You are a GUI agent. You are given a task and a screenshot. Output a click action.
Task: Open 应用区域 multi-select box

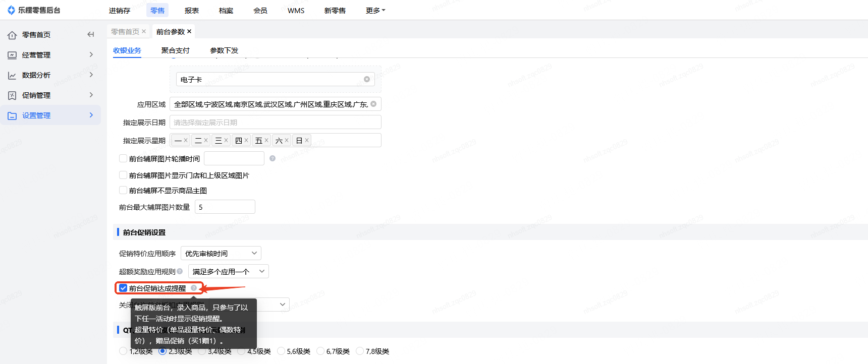coord(276,104)
